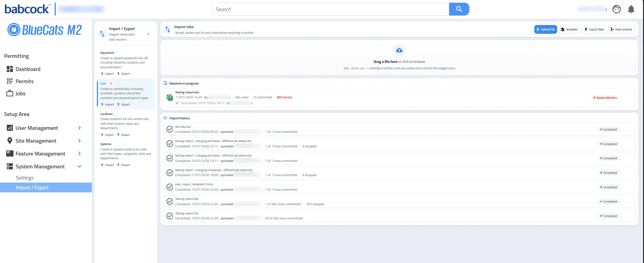Click Export under Jobs section
The height and width of the screenshot is (263, 644).
(123, 104)
